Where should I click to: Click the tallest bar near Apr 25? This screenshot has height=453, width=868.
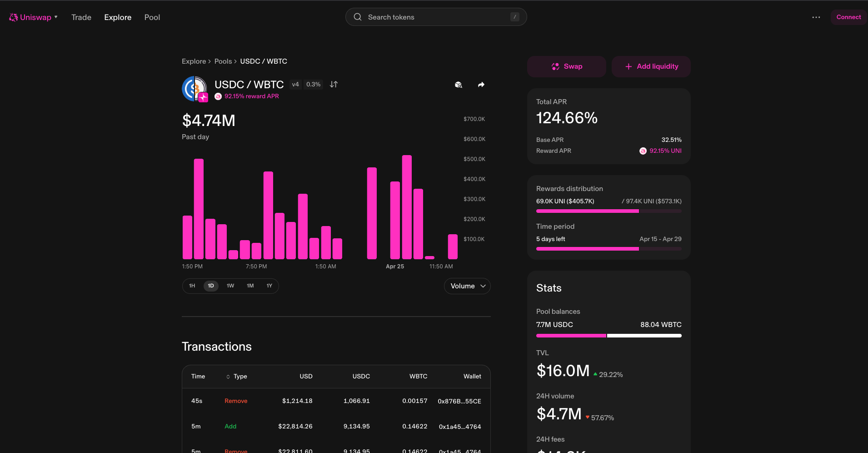point(407,207)
